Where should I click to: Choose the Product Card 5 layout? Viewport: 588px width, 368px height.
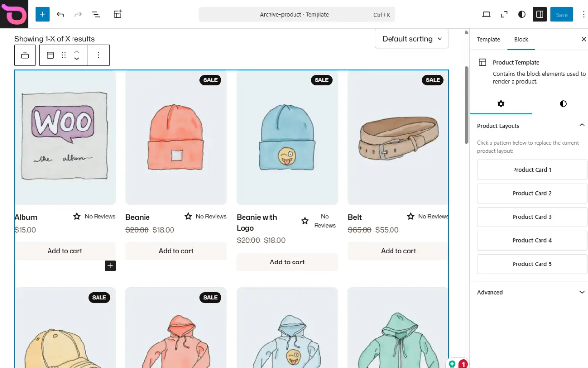click(x=532, y=264)
